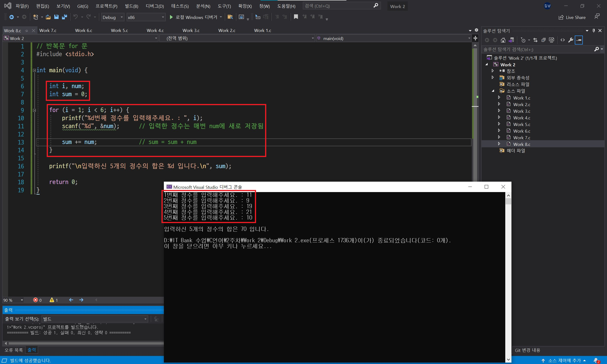Toggle the Preview Selected Items button
Image resolution: width=607 pixels, height=364 pixels.
tap(579, 40)
